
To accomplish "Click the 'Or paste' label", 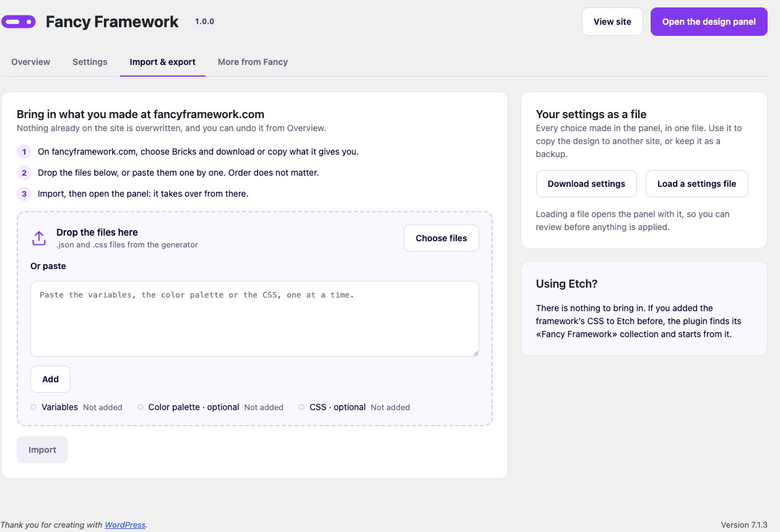I will [x=48, y=266].
